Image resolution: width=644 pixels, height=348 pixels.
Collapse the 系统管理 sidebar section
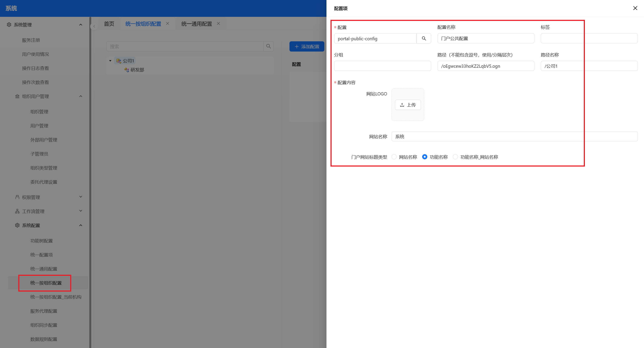click(80, 25)
